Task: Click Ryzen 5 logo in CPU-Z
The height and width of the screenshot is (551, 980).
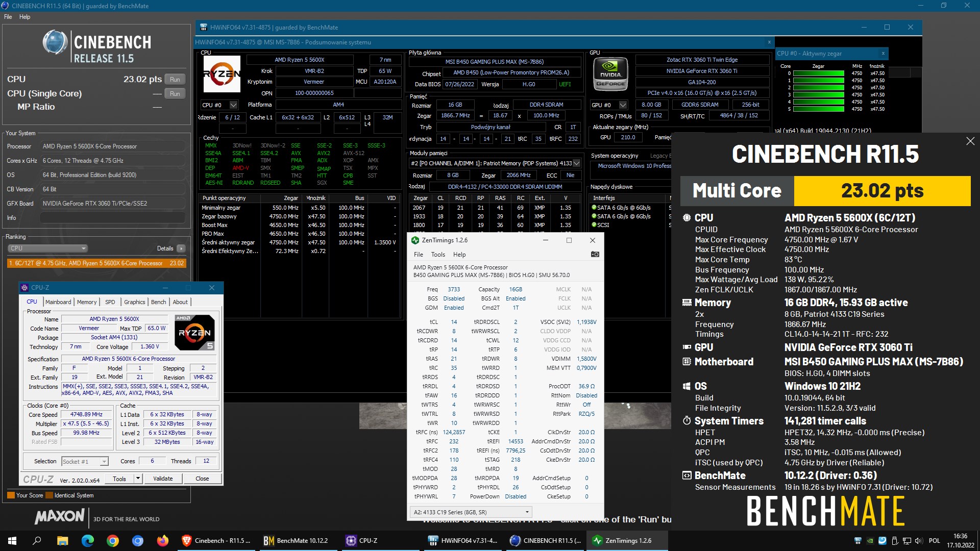Action: 194,332
